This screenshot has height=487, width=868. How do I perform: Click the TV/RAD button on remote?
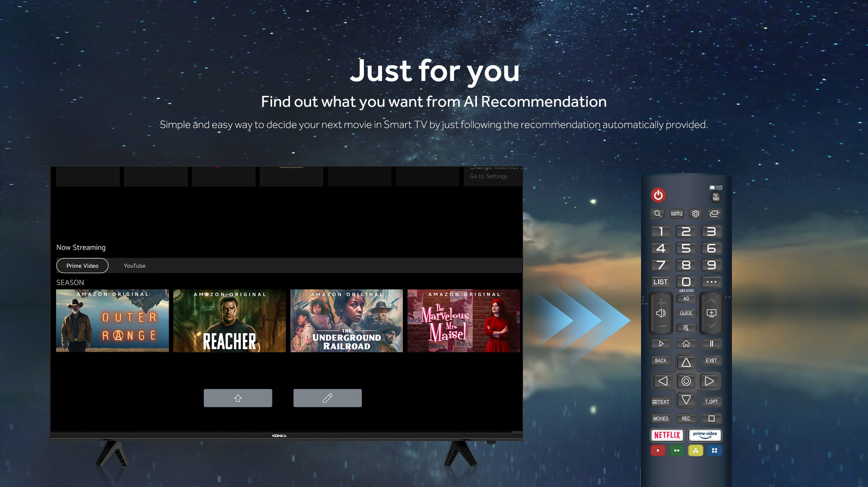[716, 197]
